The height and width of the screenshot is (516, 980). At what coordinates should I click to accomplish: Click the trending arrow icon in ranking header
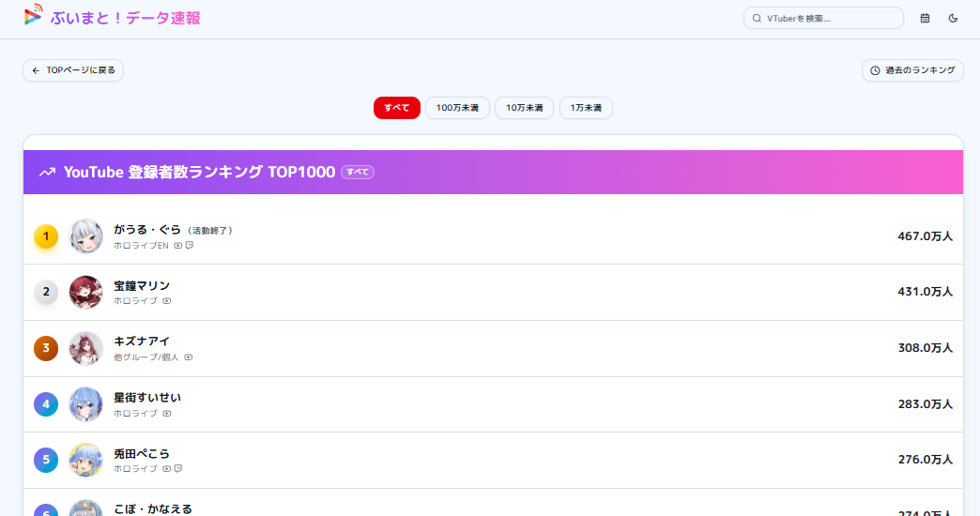pos(48,173)
